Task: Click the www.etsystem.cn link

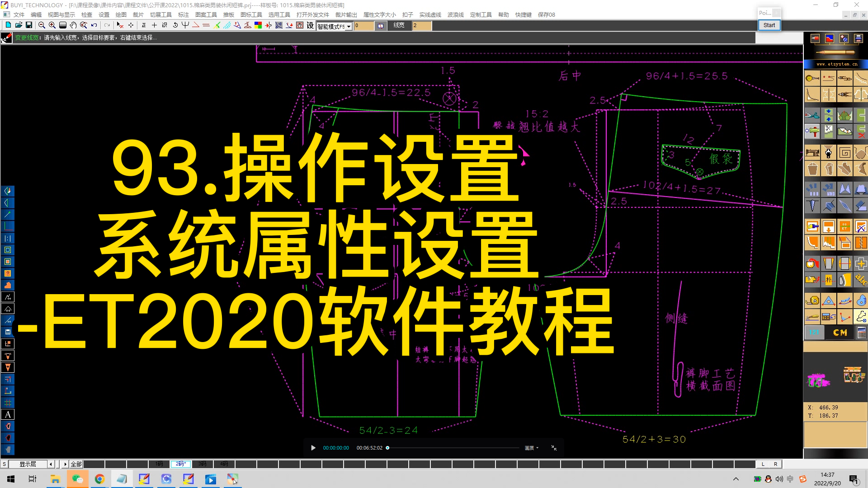Action: click(837, 64)
